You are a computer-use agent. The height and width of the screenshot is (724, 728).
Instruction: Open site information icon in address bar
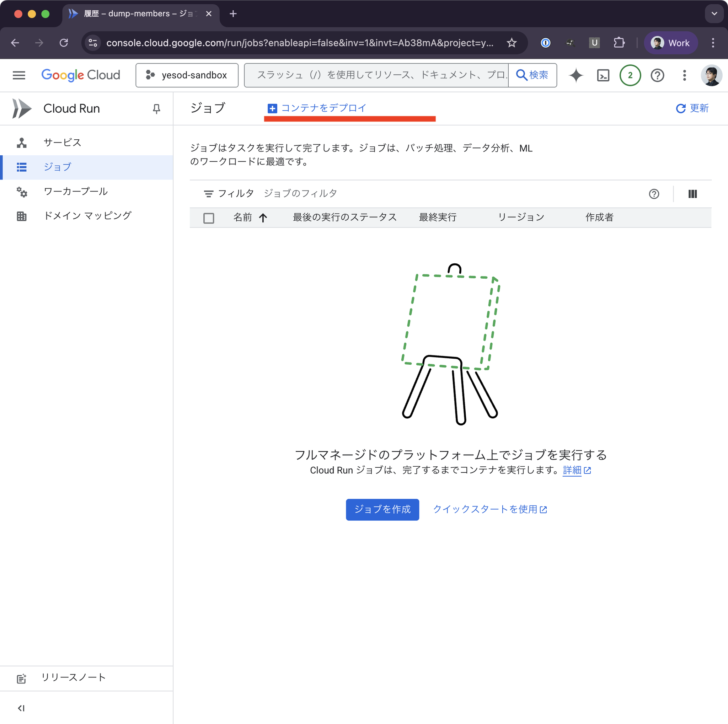93,43
